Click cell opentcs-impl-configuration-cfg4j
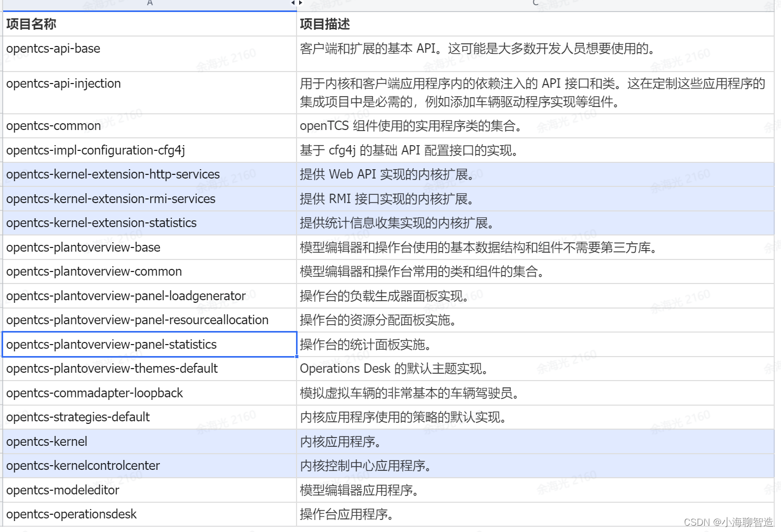The width and height of the screenshot is (781, 532). pyautogui.click(x=149, y=150)
